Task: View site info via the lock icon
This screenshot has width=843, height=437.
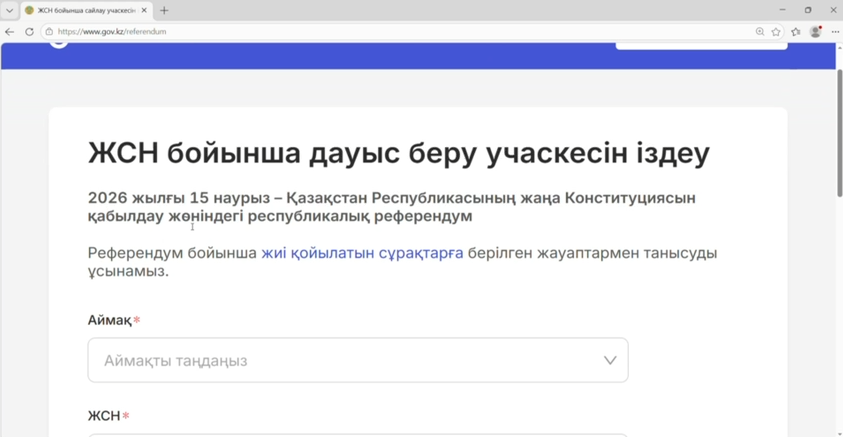Action: 49,32
